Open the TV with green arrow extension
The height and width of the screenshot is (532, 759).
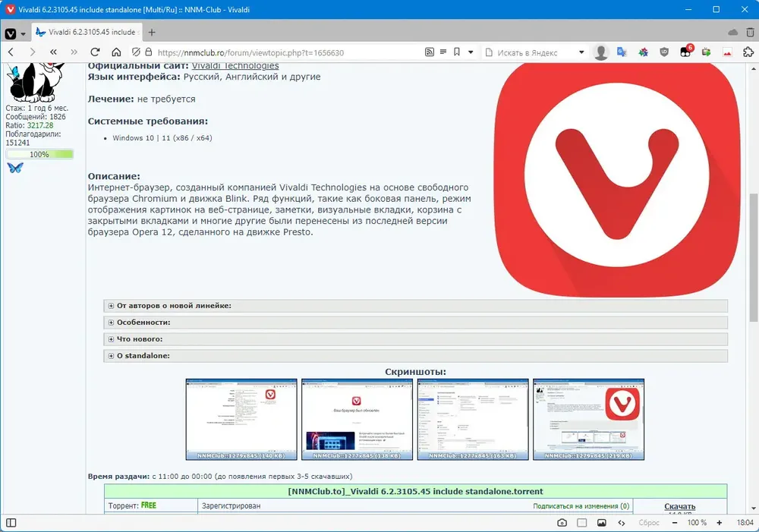(706, 52)
